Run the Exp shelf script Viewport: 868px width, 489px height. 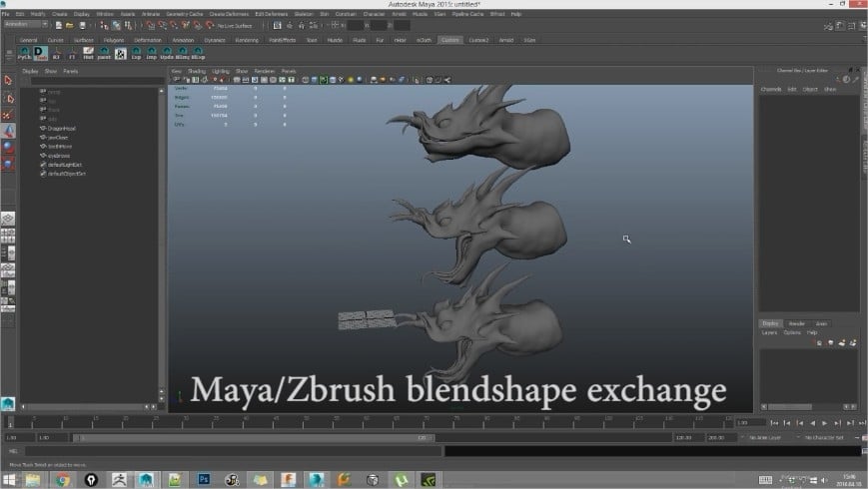136,54
